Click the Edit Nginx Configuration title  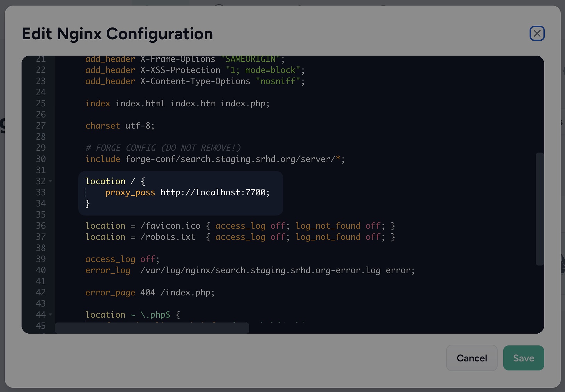(117, 34)
